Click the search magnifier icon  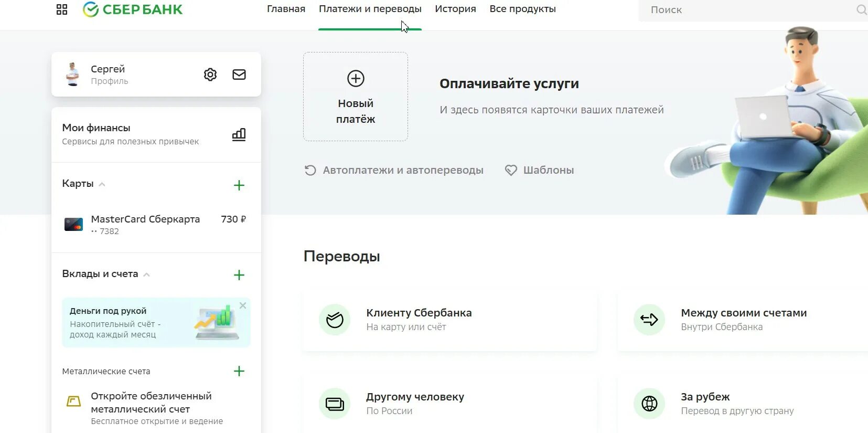861,9
